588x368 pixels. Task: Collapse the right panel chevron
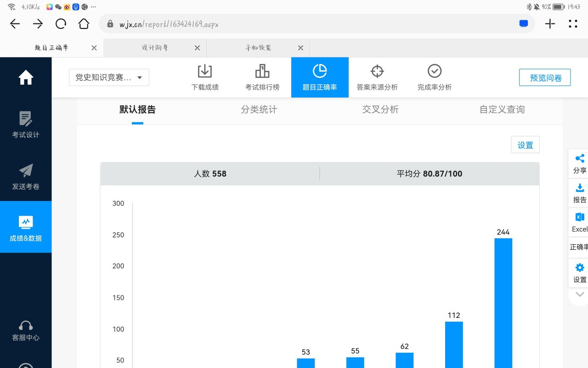(580, 294)
